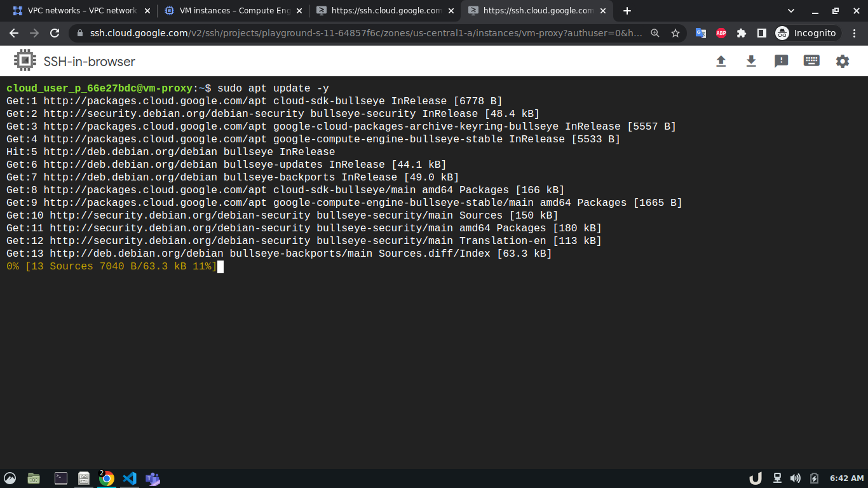Select the active ssh.cloud.google.com tab
The image size is (868, 488).
(x=537, y=11)
